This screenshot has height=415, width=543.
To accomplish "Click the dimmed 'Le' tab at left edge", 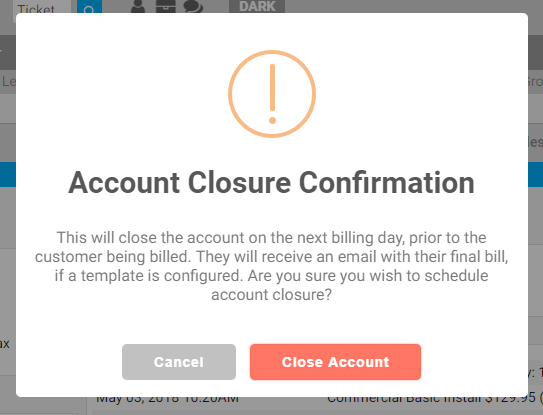I will [8, 81].
